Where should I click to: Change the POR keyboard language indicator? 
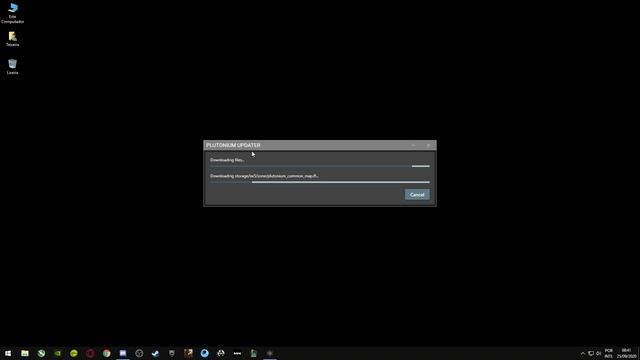[609, 353]
